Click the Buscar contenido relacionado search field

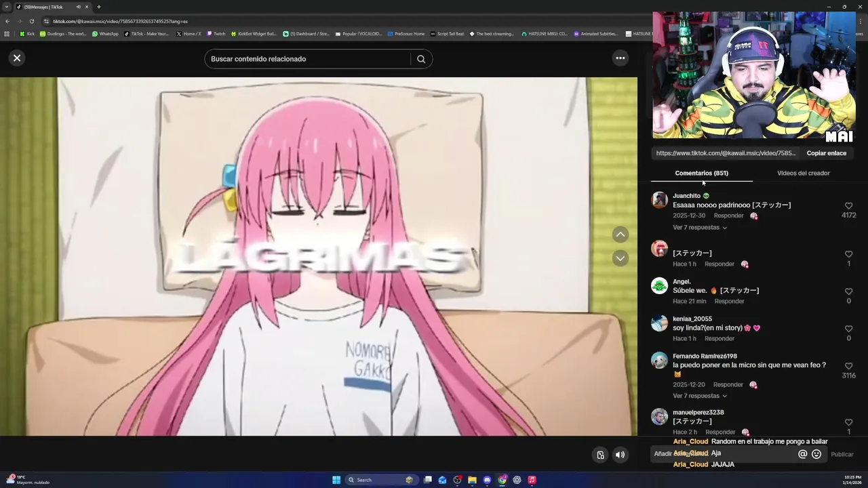click(x=309, y=59)
